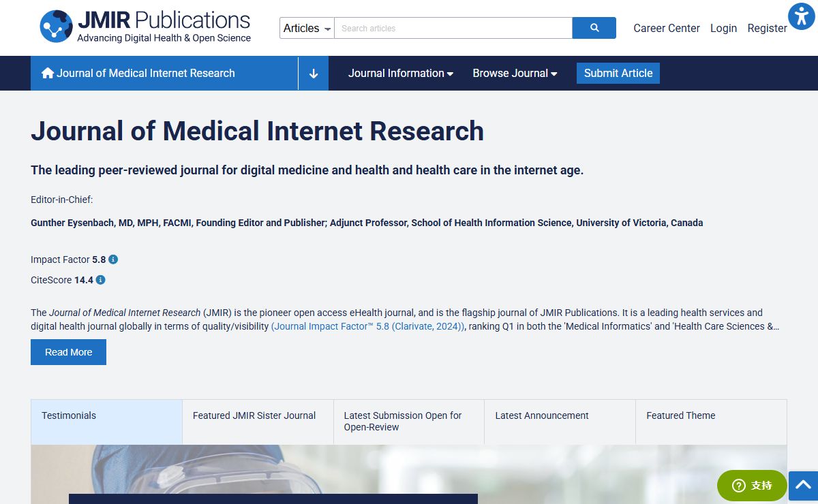Click the JMIR Publications logo
The width and height of the screenshot is (818, 504).
pos(145,27)
